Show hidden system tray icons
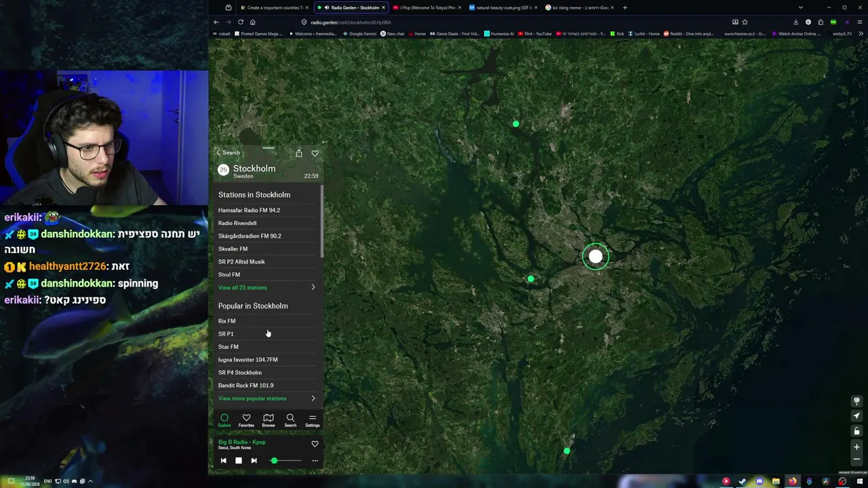The height and width of the screenshot is (488, 868). point(90,481)
